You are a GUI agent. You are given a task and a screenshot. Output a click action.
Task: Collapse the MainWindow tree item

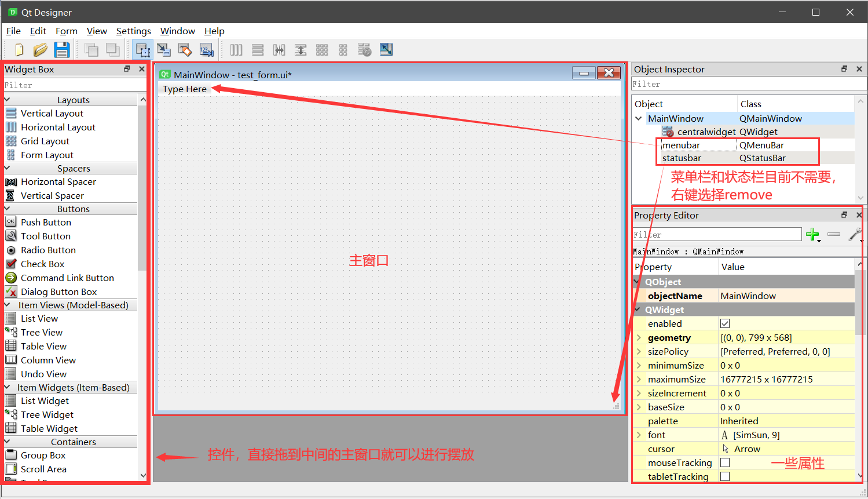638,118
